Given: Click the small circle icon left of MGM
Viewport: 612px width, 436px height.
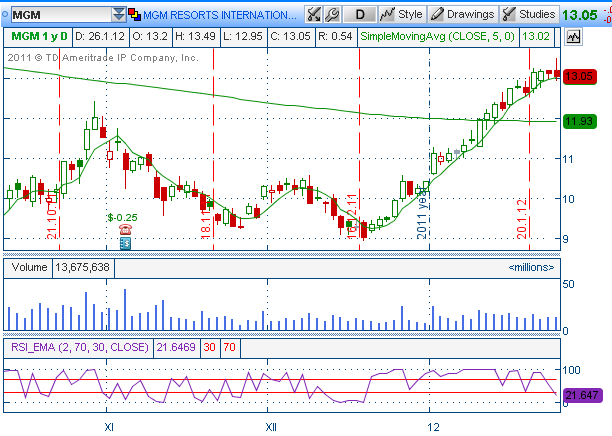Looking at the screenshot, I should [x=5, y=15].
